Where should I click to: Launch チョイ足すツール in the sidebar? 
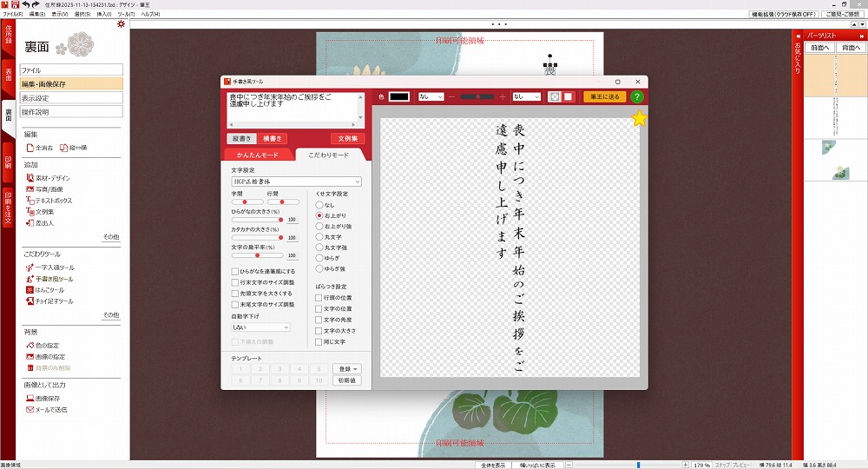pos(49,301)
